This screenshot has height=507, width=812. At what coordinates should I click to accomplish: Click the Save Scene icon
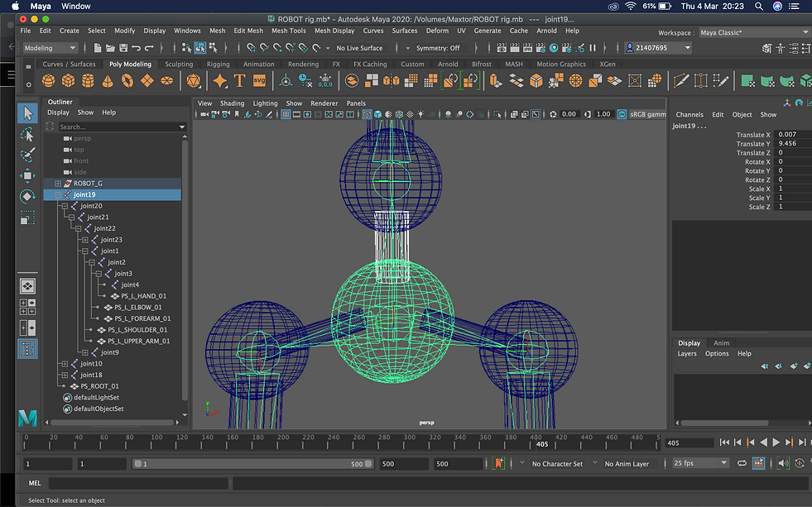[123, 48]
